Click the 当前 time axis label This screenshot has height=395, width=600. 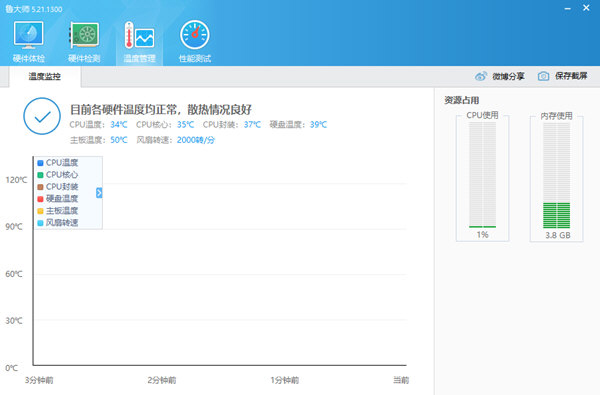401,380
